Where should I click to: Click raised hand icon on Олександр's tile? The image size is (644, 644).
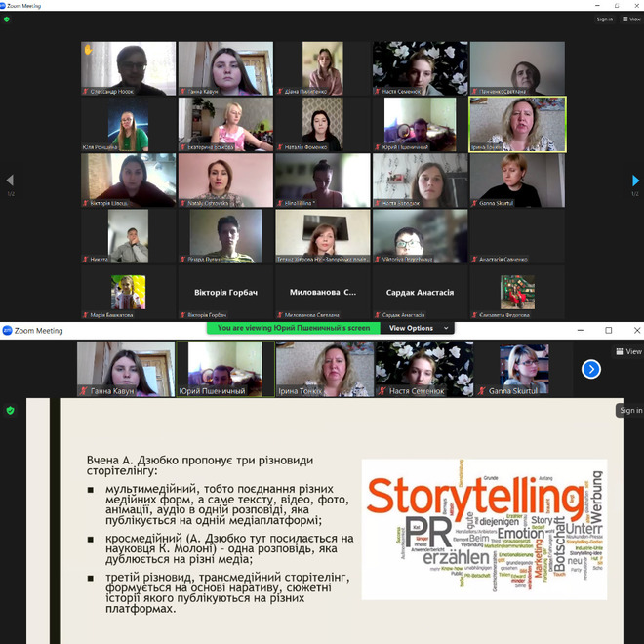(x=88, y=49)
